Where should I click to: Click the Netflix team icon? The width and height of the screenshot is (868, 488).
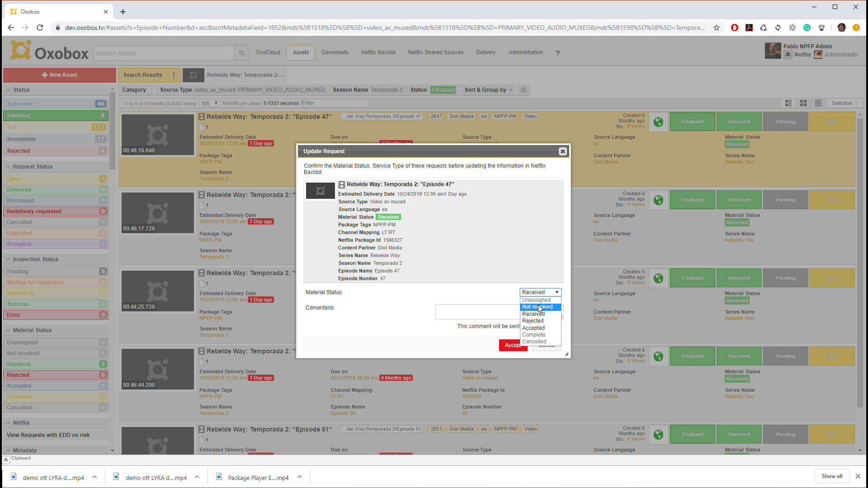tap(788, 55)
